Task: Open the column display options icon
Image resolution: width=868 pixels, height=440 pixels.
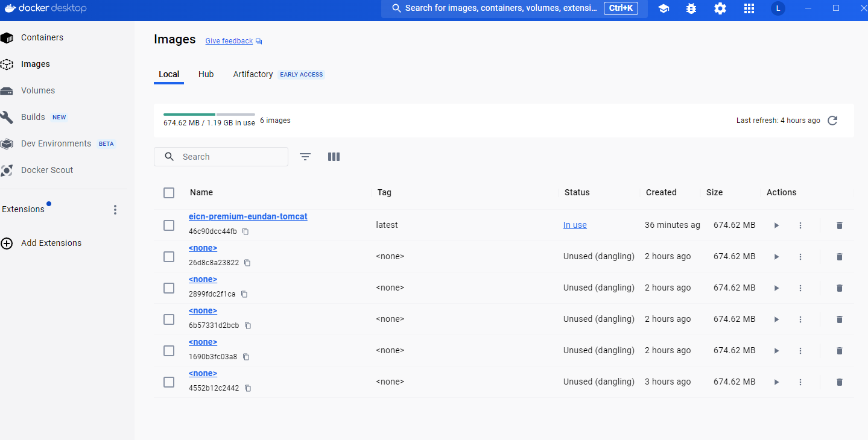Action: click(x=334, y=157)
